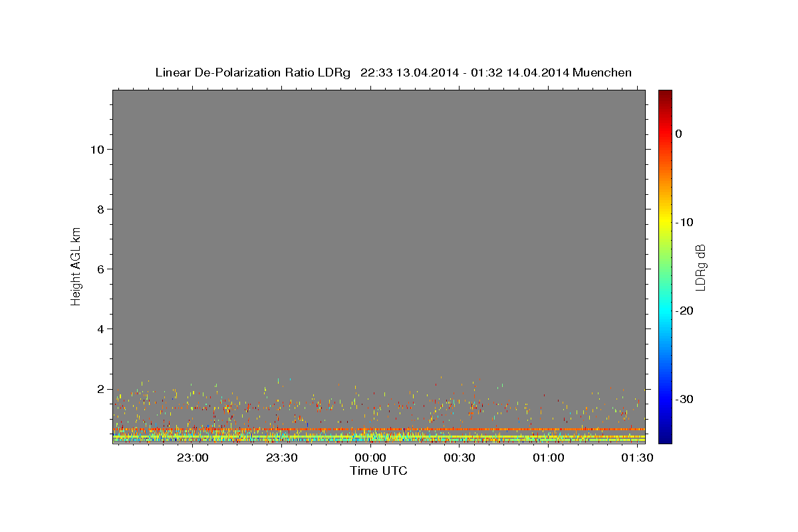Click the 6 km height tick label
The image size is (798, 532).
pyautogui.click(x=100, y=269)
